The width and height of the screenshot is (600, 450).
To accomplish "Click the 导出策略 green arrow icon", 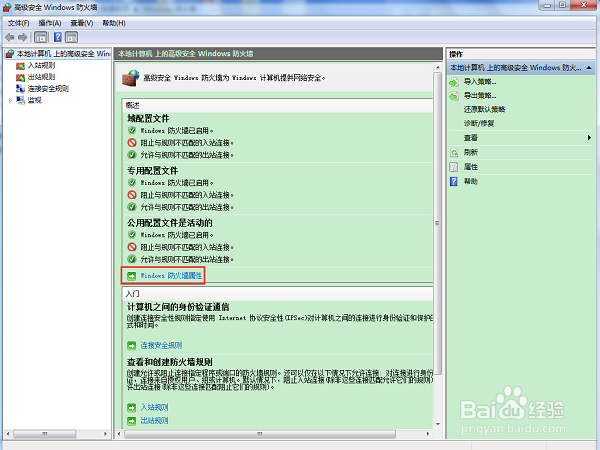I will point(454,96).
